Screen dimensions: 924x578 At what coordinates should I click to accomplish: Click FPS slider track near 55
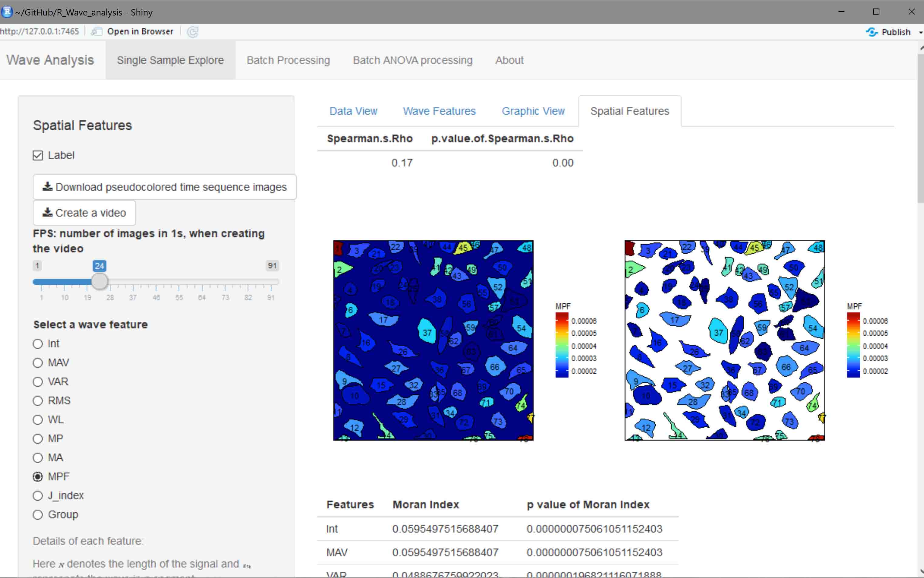(179, 282)
